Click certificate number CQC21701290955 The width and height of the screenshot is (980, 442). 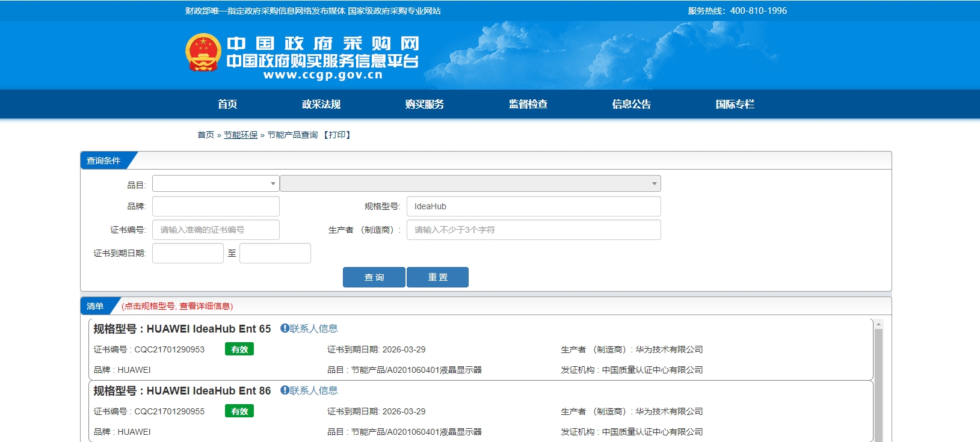pos(169,411)
